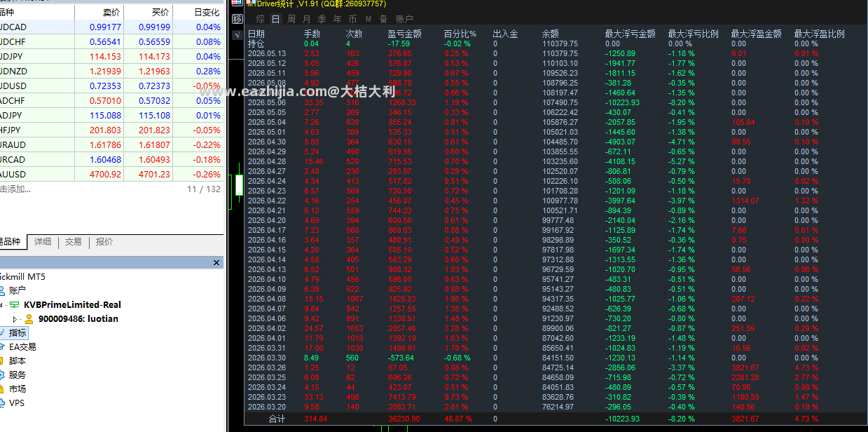Open the 账户 tab in stats panel

click(x=404, y=19)
